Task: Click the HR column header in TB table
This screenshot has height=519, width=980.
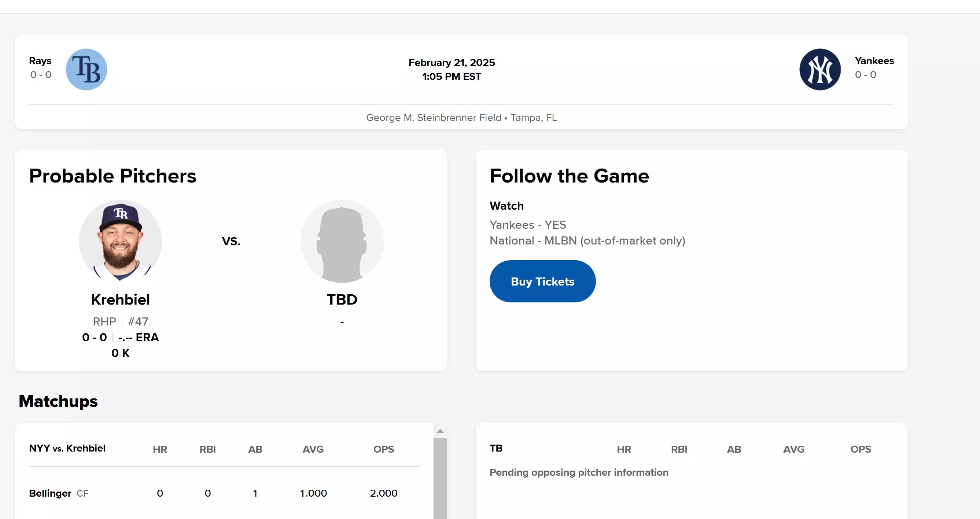Action: (624, 449)
